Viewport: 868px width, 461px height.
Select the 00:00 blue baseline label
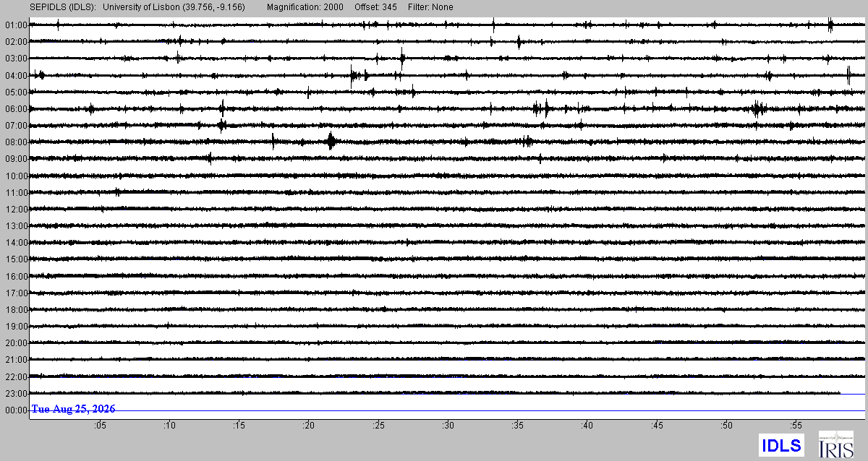click(16, 410)
